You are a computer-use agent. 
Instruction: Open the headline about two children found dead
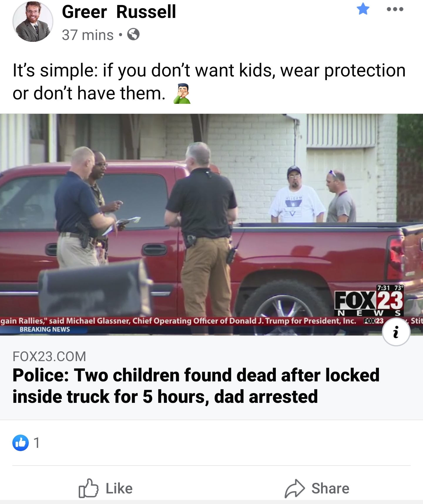tap(196, 386)
